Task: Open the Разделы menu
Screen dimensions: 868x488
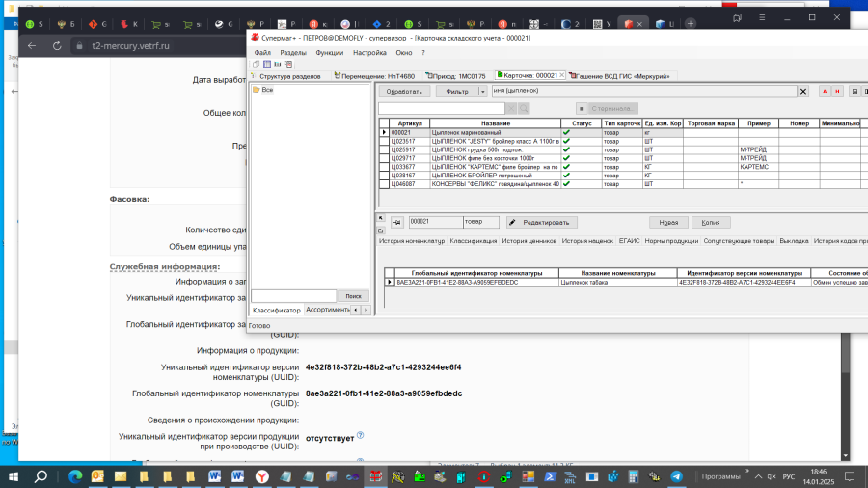Action: [293, 53]
